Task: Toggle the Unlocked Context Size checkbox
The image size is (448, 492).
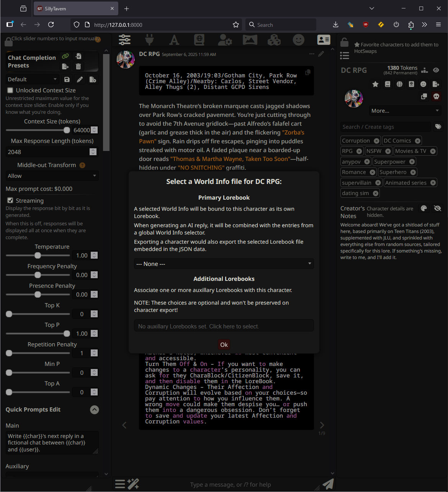Action: point(10,90)
